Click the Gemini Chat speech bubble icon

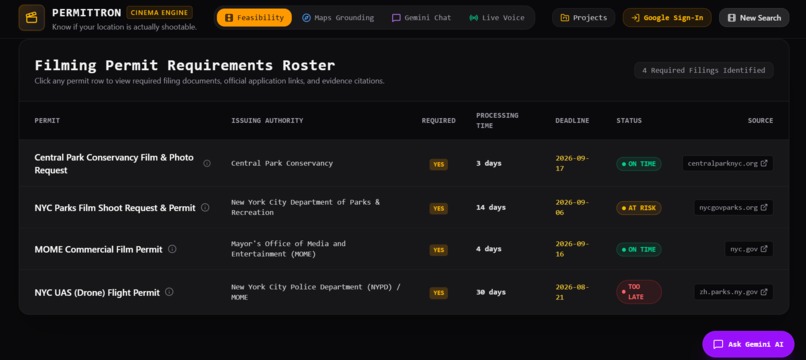396,17
